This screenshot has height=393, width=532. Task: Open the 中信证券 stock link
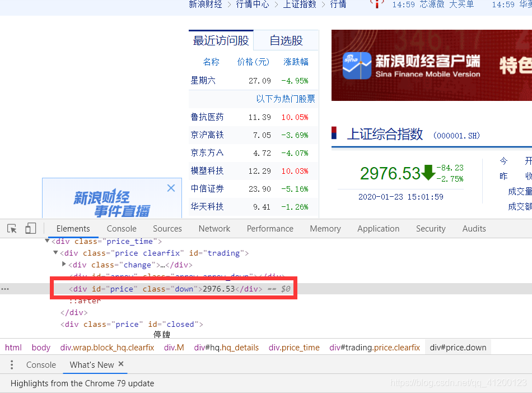[x=207, y=188]
